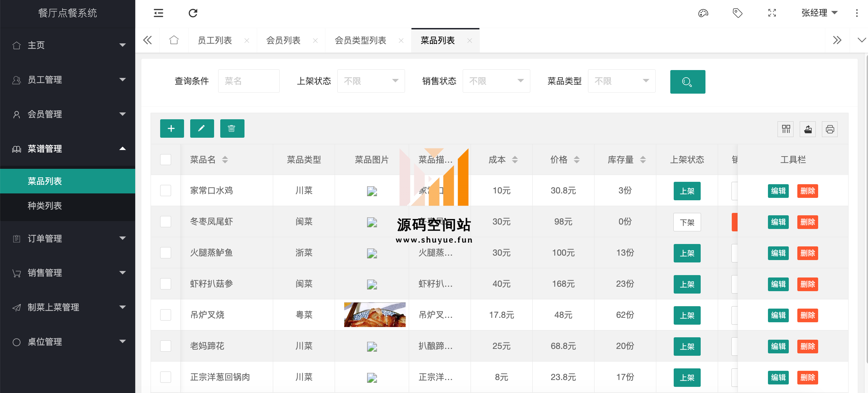Click the pencil edit toolbar button
This screenshot has height=393, width=868.
[202, 128]
